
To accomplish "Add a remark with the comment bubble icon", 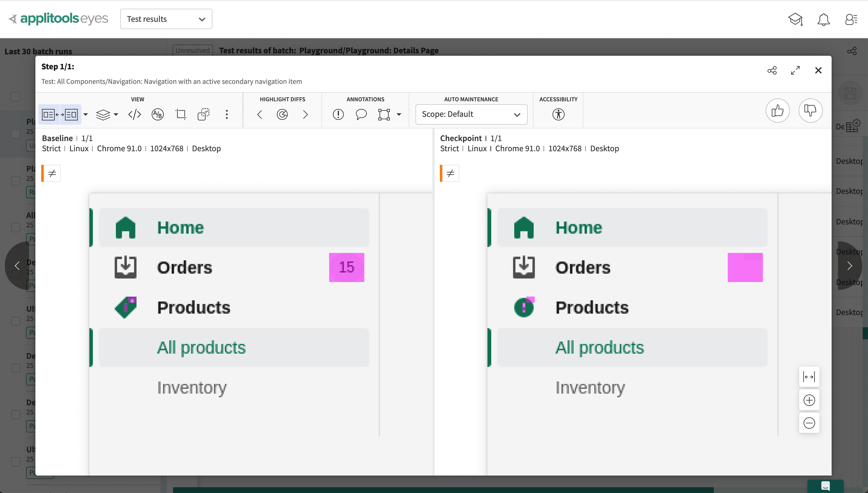I will click(x=361, y=114).
